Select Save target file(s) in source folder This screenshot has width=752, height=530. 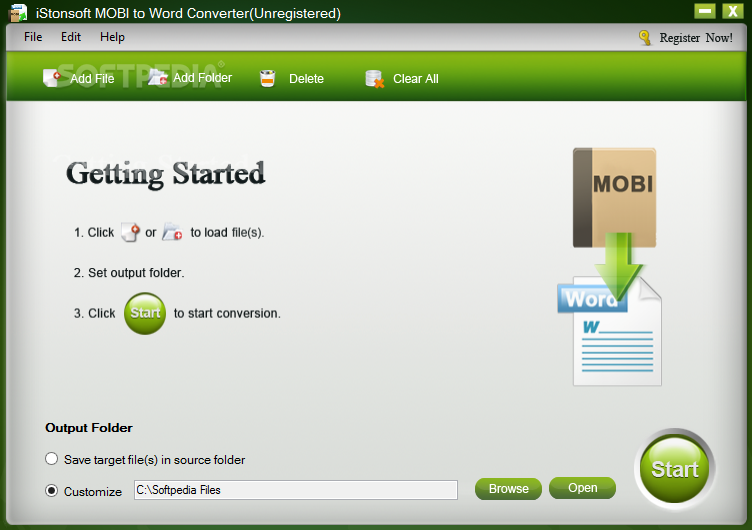coord(51,459)
